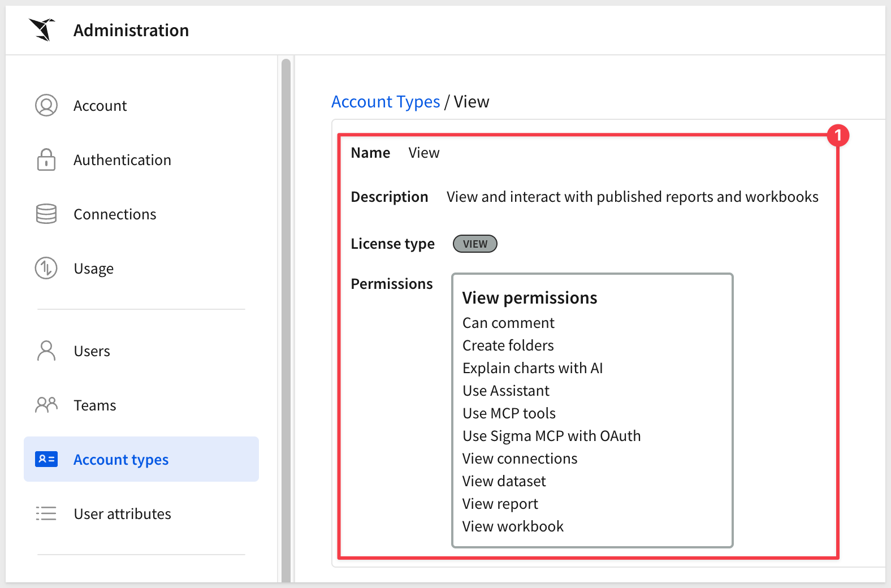Click the Can comment permission
The width and height of the screenshot is (891, 588).
coord(508,323)
